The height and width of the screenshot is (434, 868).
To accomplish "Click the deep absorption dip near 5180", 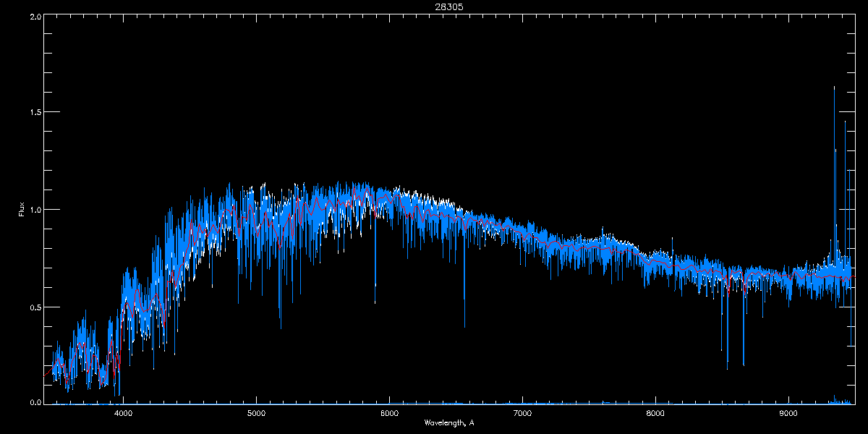I will [281, 318].
